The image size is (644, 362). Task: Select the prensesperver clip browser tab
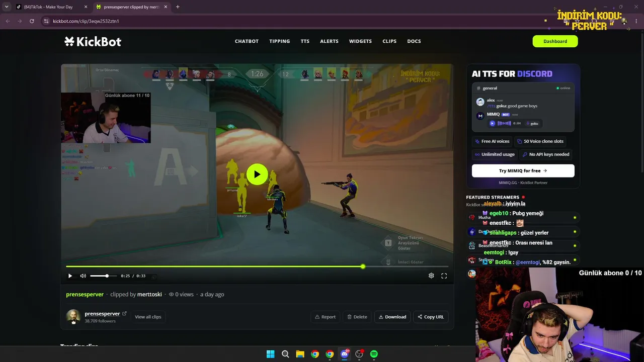[x=131, y=7]
